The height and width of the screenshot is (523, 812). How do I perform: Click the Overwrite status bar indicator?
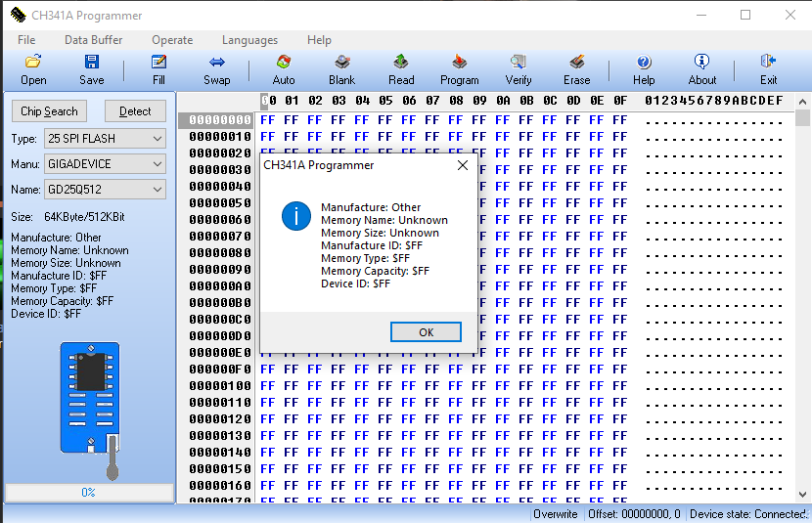tap(555, 514)
